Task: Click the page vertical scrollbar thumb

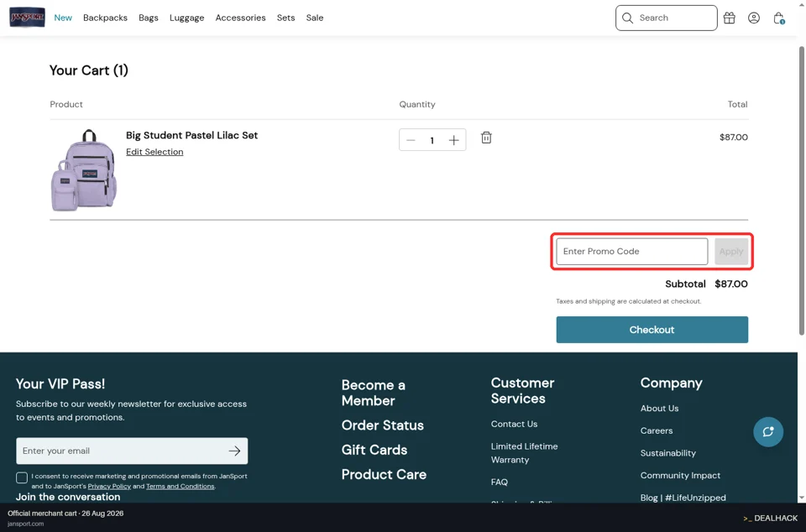Action: 801,190
